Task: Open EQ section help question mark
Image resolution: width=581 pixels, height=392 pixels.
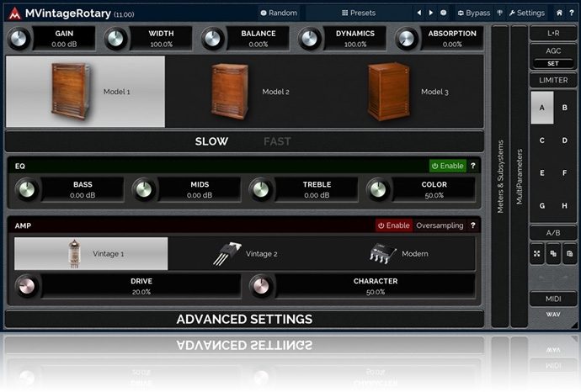Action: pyautogui.click(x=473, y=166)
